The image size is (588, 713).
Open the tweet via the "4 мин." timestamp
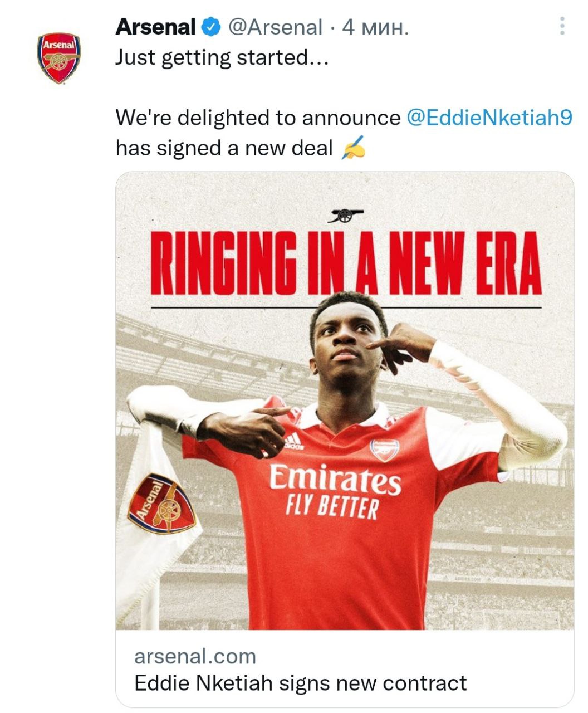point(376,27)
